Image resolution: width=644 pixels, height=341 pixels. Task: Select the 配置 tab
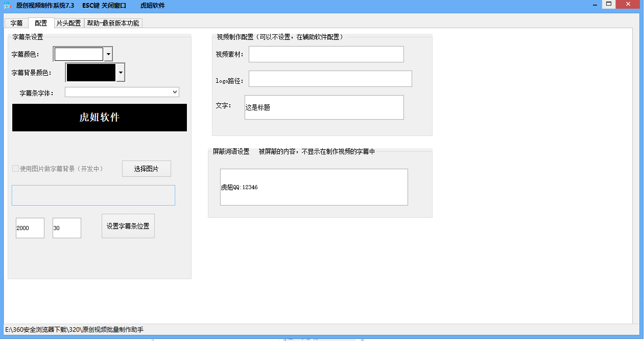41,22
